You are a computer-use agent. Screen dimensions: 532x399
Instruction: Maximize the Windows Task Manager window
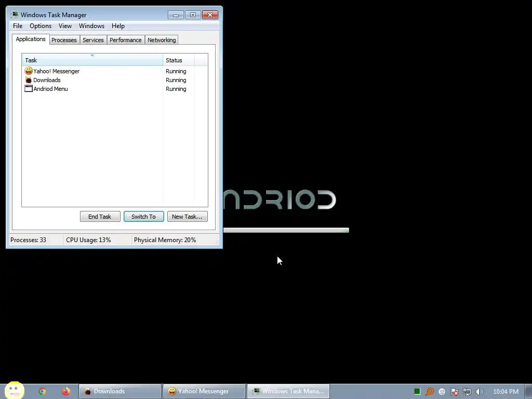click(x=193, y=15)
